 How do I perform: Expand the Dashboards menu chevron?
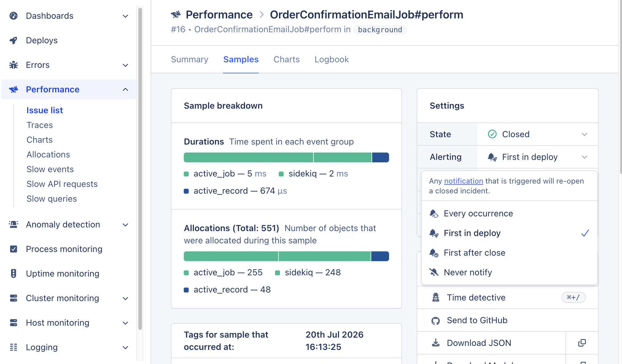[125, 16]
